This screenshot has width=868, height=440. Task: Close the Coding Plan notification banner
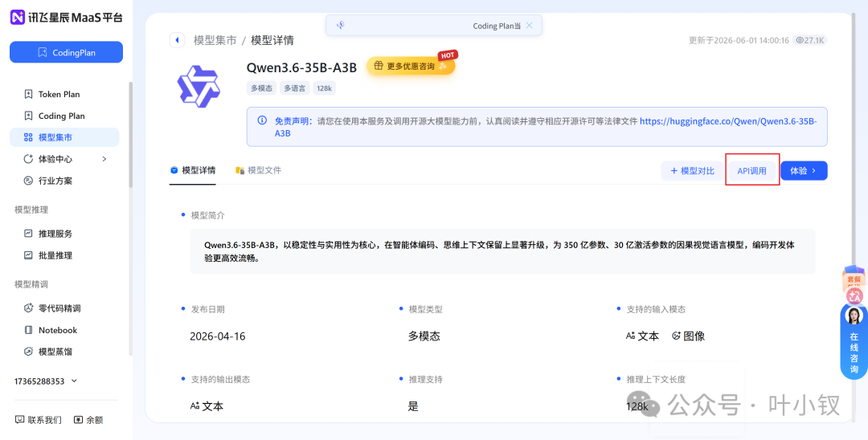point(529,26)
